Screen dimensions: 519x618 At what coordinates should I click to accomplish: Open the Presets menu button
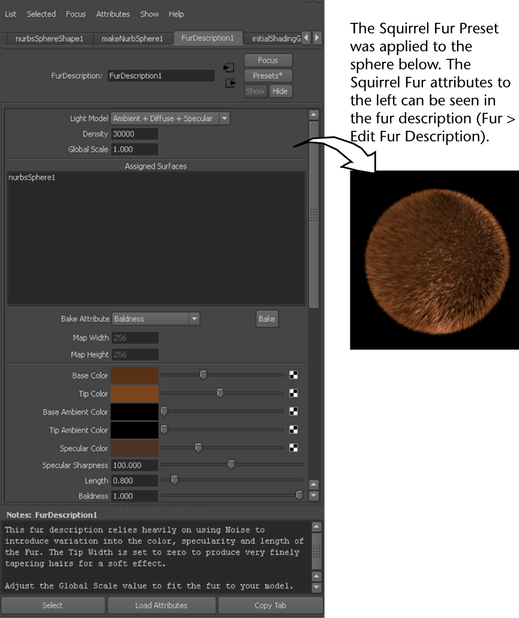click(268, 76)
